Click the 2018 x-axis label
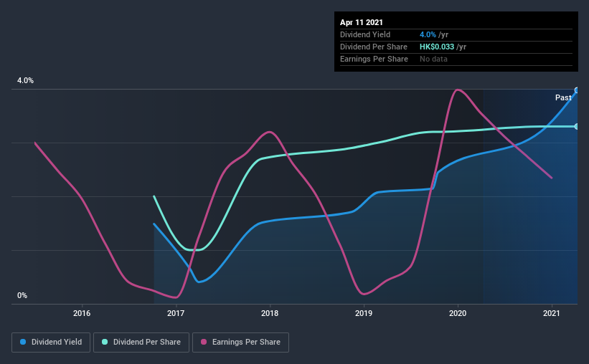Viewport: 589px width, 364px height. pyautogui.click(x=270, y=313)
